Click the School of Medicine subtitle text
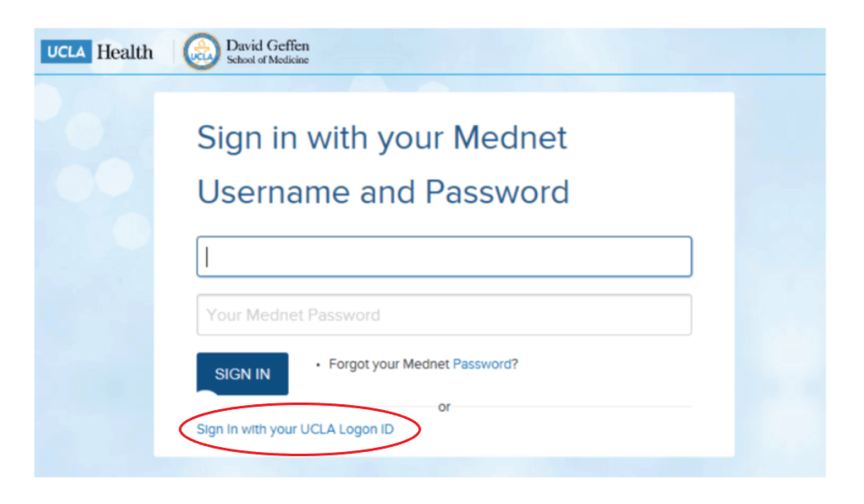Viewport: 864px width, 504px height. point(267,60)
